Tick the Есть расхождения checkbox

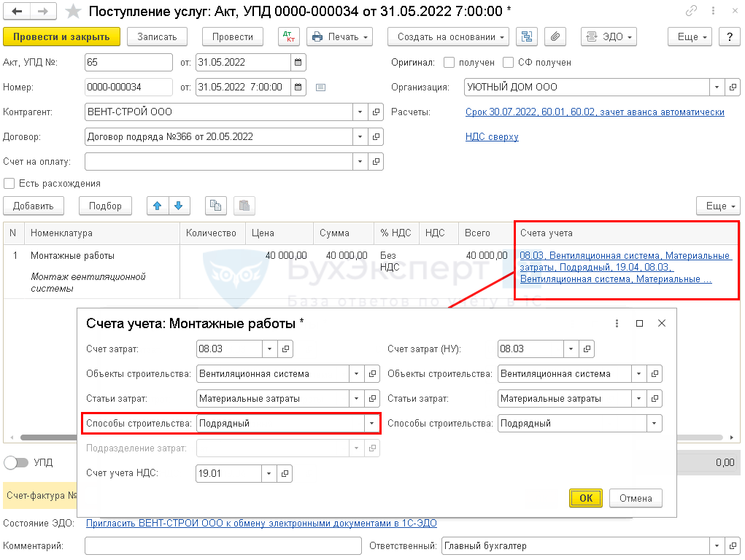click(9, 184)
